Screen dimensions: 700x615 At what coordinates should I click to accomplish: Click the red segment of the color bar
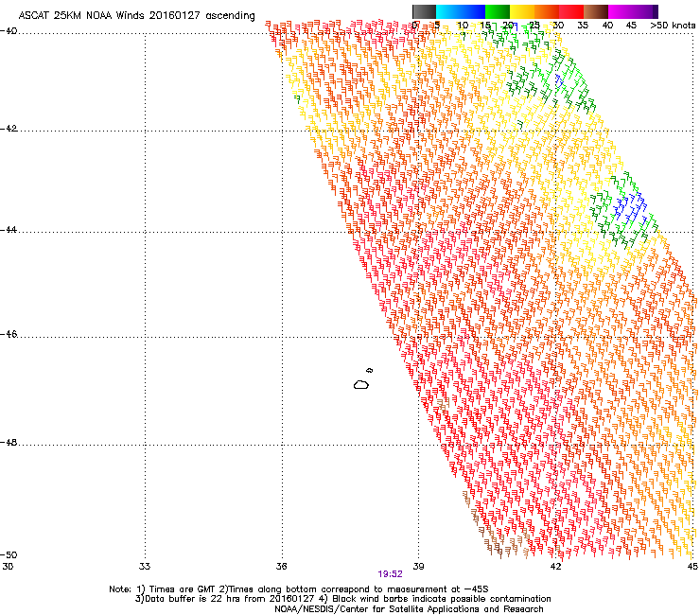pyautogui.click(x=571, y=11)
